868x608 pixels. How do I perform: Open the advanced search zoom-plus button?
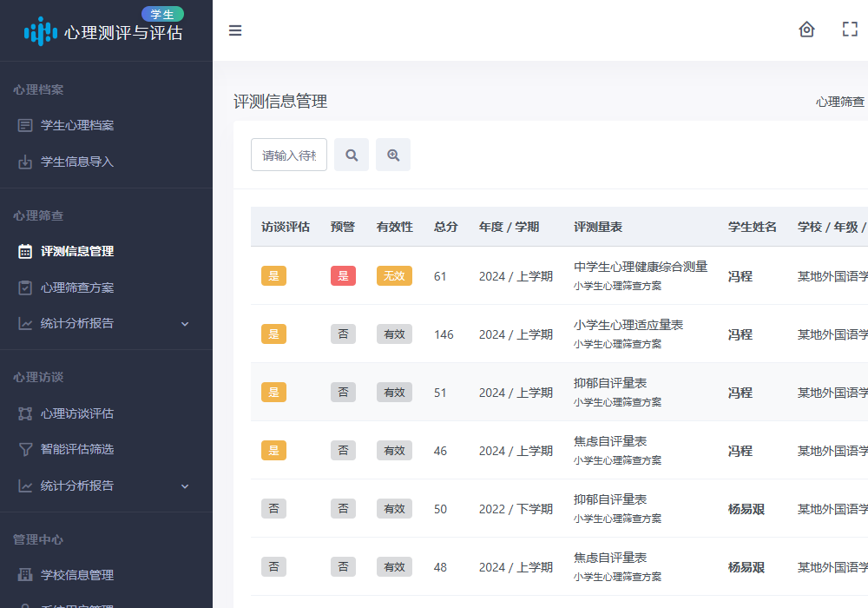pos(393,155)
